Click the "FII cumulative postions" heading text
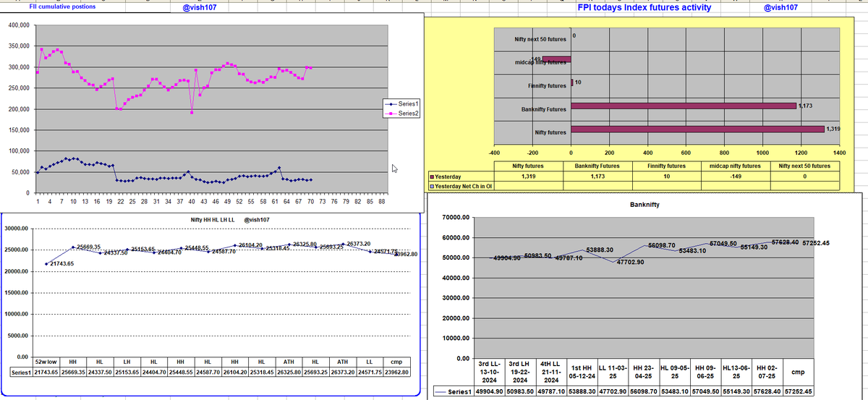The height and width of the screenshot is (400, 868). click(61, 7)
